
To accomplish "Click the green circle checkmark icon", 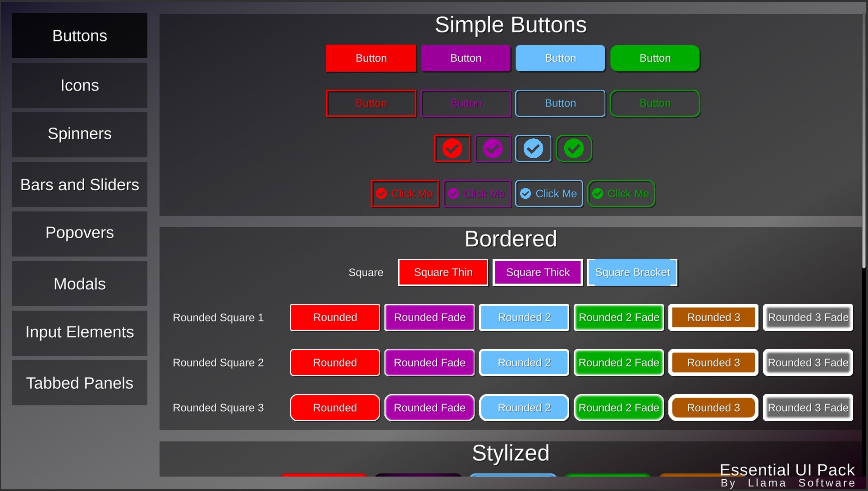I will (x=573, y=148).
